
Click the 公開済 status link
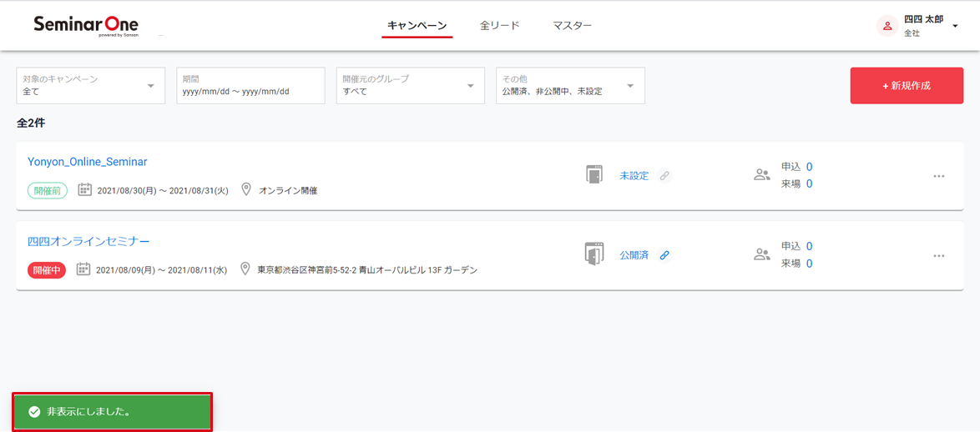pos(634,255)
